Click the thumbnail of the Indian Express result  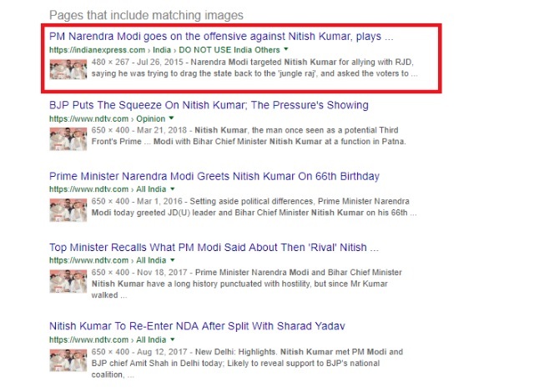pyautogui.click(x=68, y=69)
